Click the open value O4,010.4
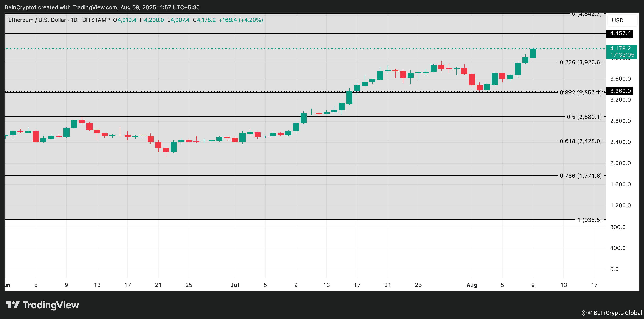644x319 pixels. [x=125, y=20]
